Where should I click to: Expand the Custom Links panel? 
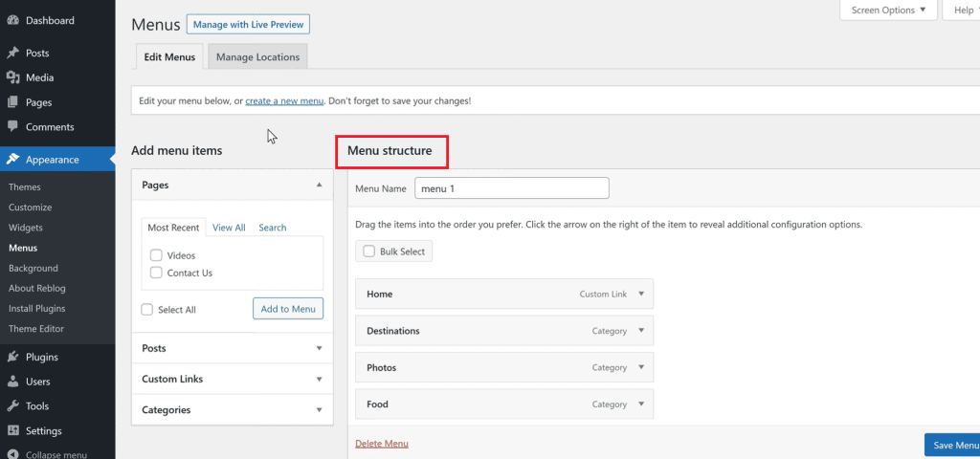point(232,379)
